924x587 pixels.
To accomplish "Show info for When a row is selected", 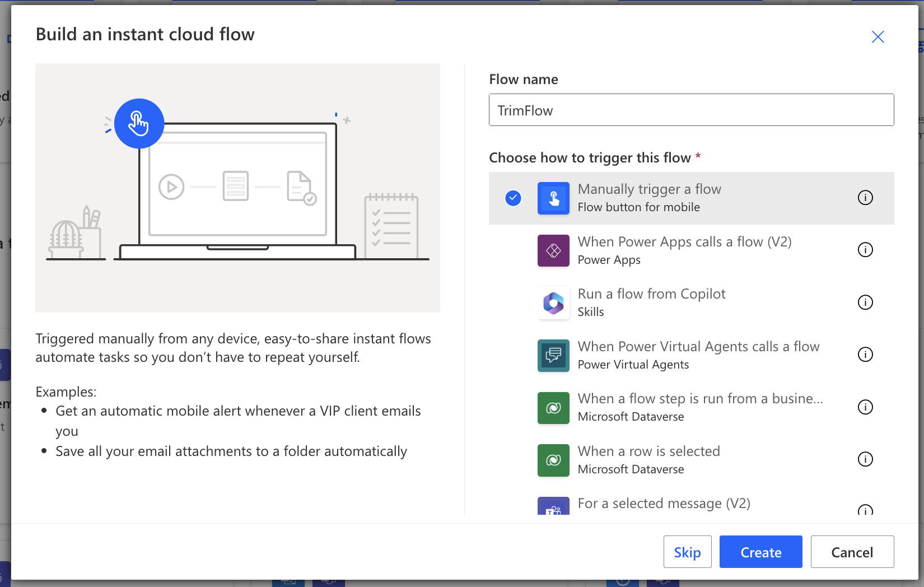I will coord(865,459).
